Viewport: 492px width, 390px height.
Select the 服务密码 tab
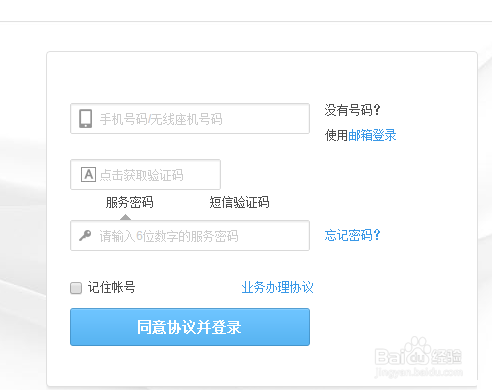pyautogui.click(x=129, y=202)
